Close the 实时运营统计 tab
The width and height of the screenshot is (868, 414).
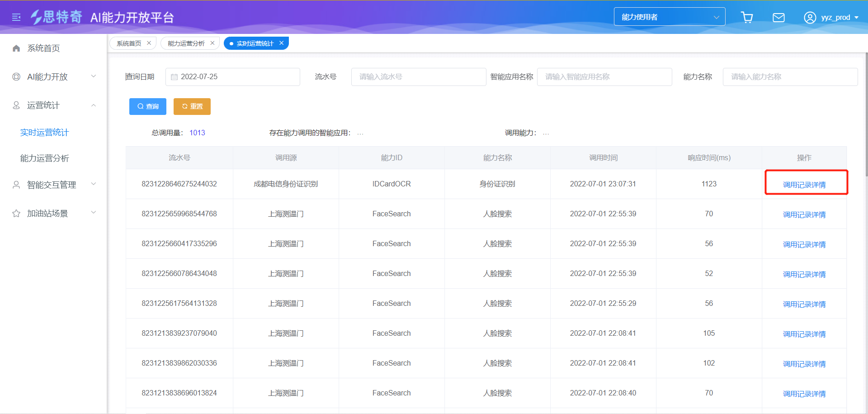coord(281,43)
